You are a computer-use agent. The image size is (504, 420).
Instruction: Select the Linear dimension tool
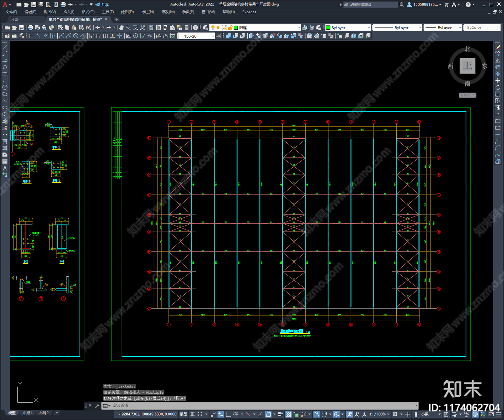pyautogui.click(x=31, y=36)
